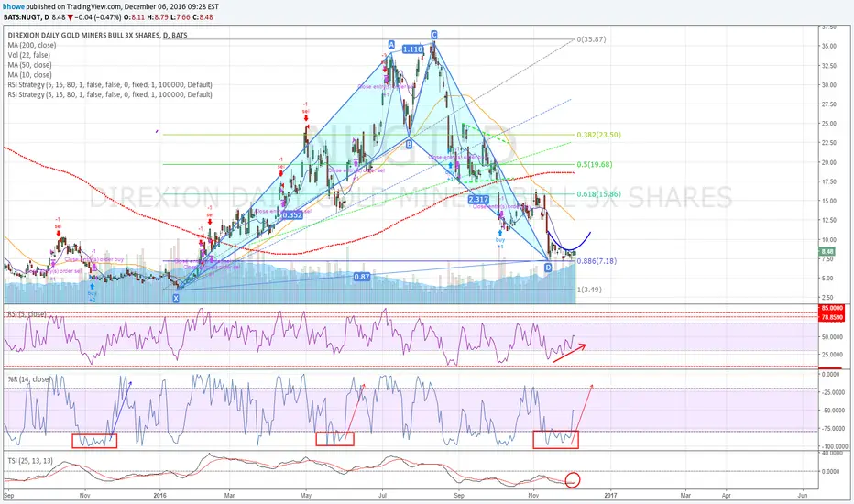Click the 30.00 price axis value
Image resolution: width=854 pixels, height=504 pixels.
click(828, 85)
